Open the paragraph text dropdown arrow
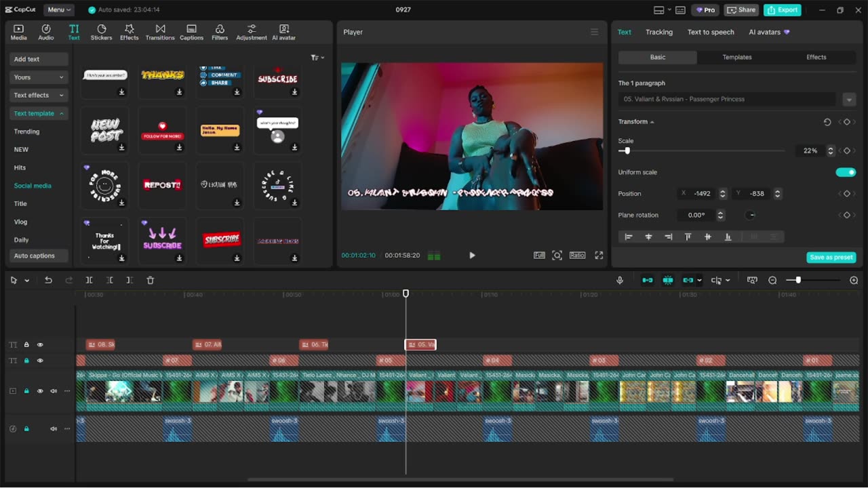The width and height of the screenshot is (868, 488). 849,100
